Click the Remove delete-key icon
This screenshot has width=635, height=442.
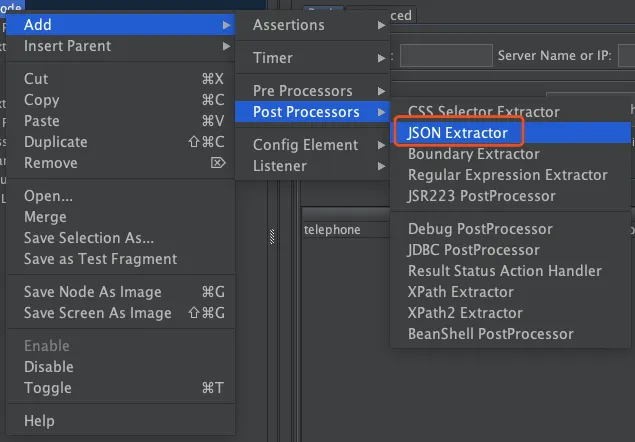pos(218,163)
